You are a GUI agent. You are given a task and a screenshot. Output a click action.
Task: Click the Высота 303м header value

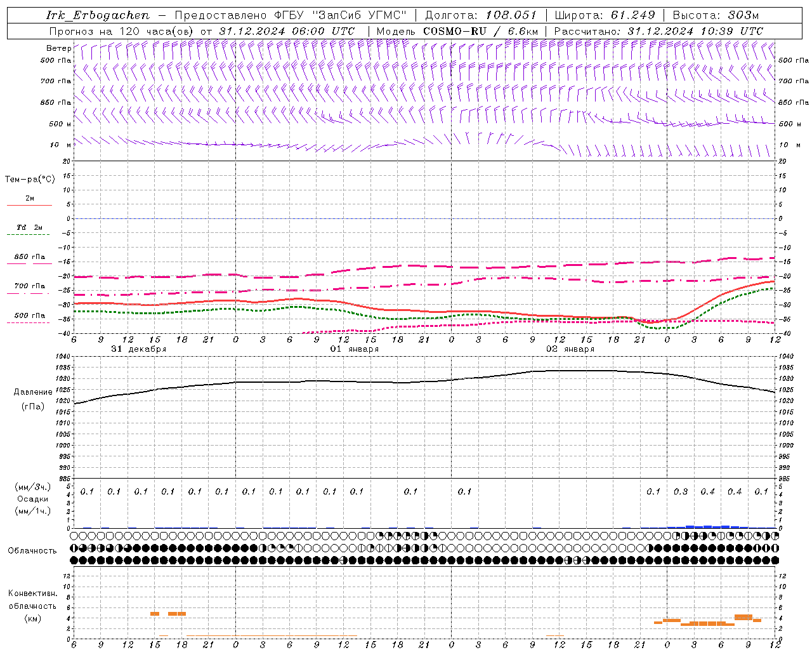click(x=715, y=15)
